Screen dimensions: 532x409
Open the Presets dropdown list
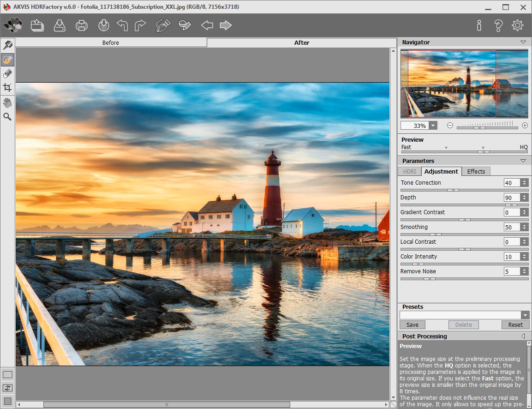click(x=525, y=315)
